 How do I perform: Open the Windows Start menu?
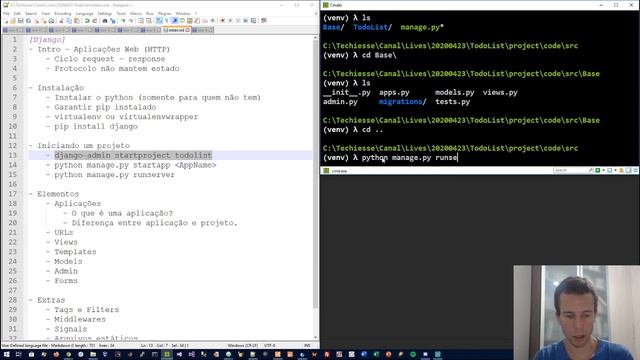click(7, 354)
